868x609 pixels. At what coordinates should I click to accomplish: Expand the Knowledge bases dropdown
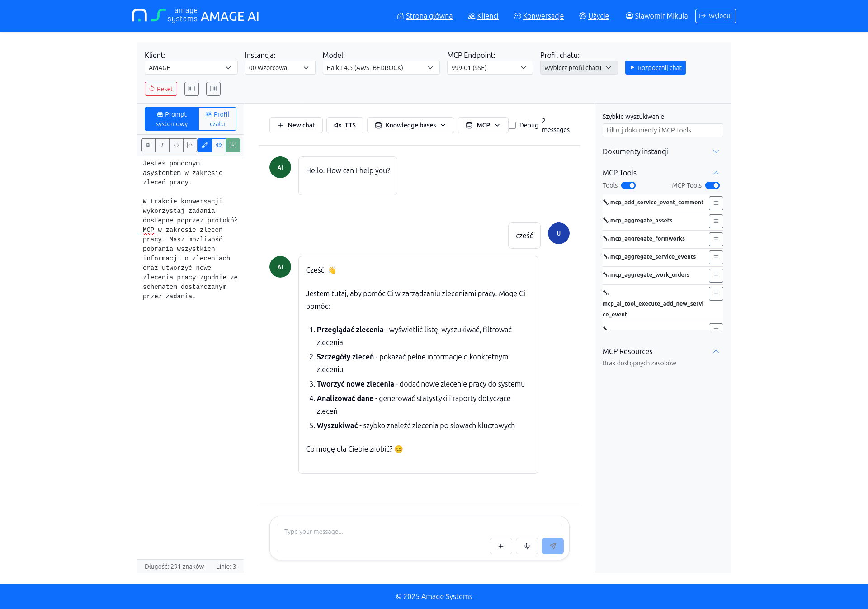[410, 125]
